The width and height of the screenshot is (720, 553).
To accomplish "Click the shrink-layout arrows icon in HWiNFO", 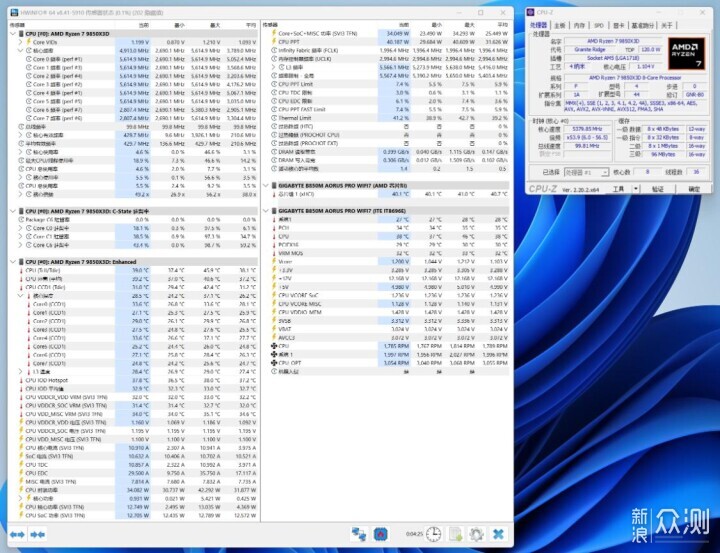I will tap(37, 534).
